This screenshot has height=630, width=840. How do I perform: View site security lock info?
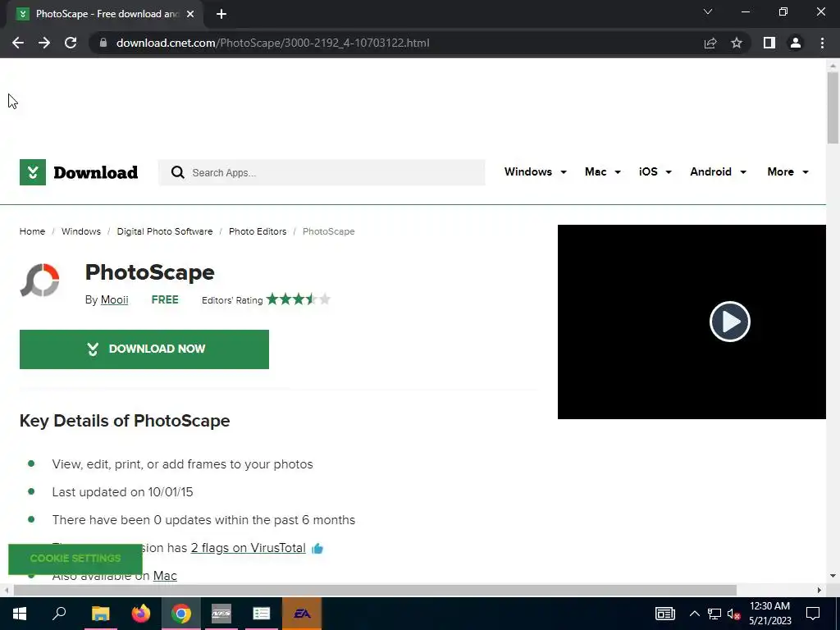click(103, 43)
